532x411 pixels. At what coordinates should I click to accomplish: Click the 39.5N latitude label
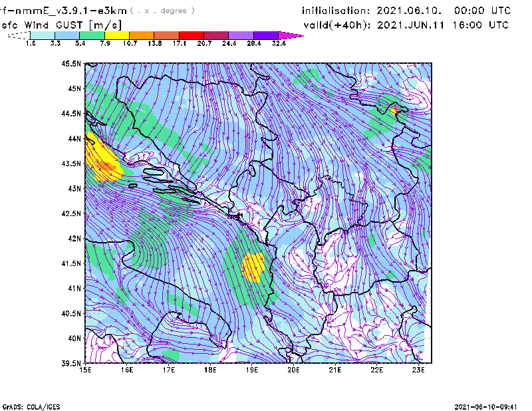(71, 364)
